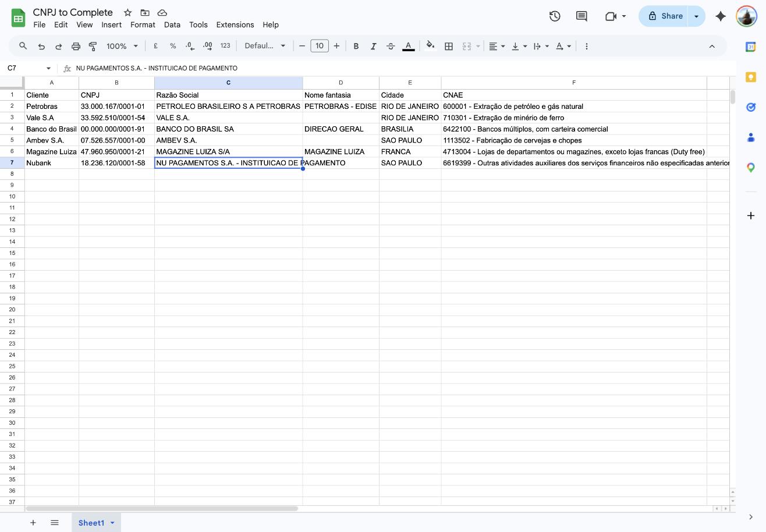Open the Format menu
This screenshot has width=766, height=532.
coord(143,25)
